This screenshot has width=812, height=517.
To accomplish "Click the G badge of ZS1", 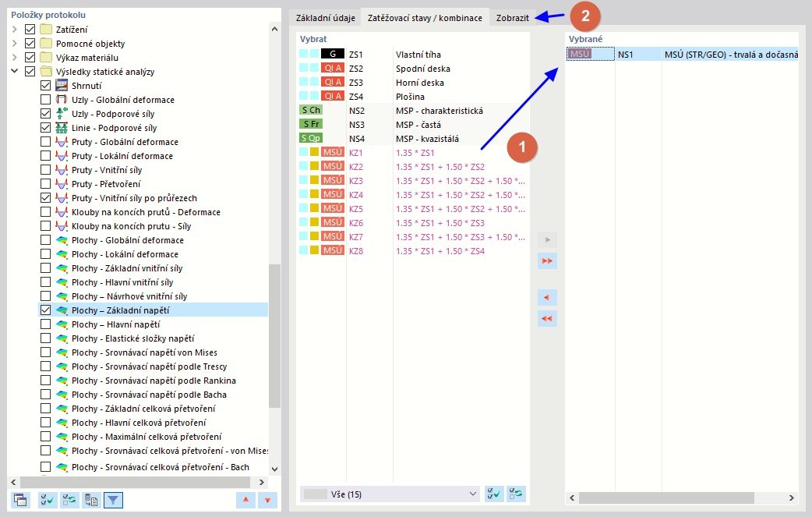I will (333, 54).
